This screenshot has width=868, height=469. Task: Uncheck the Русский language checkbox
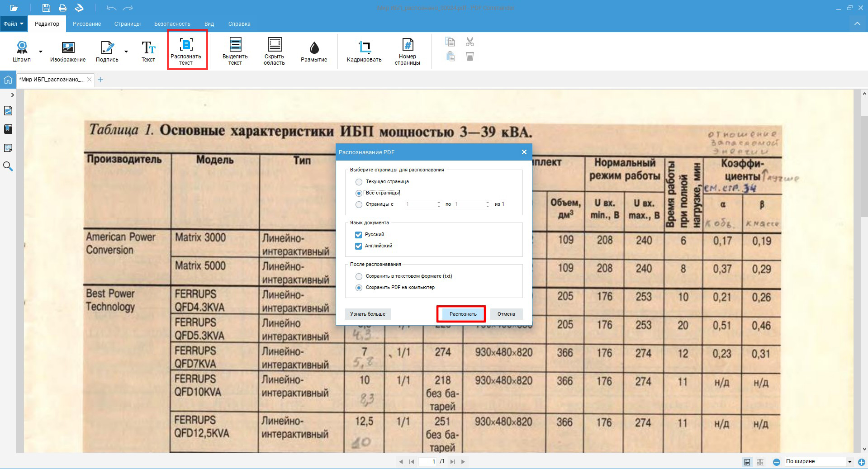point(359,235)
